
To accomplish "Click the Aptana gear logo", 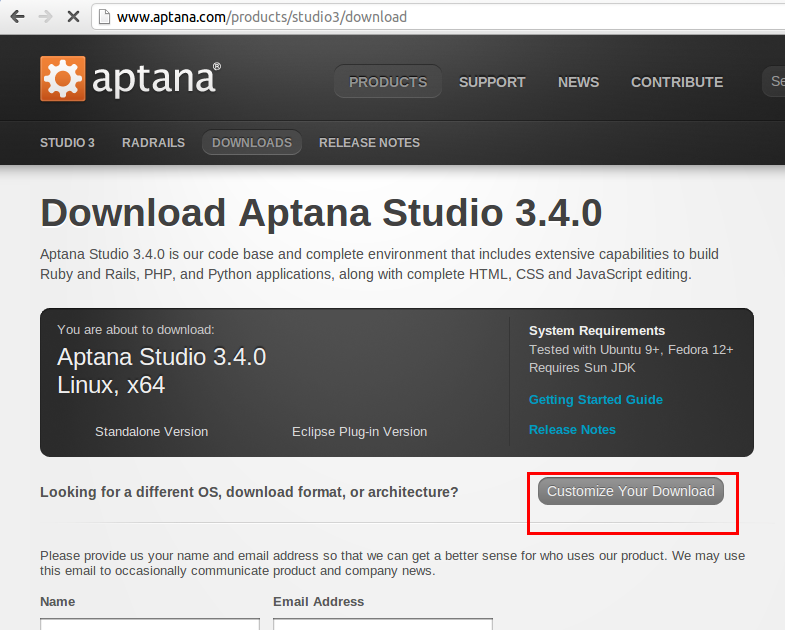I will (x=63, y=79).
